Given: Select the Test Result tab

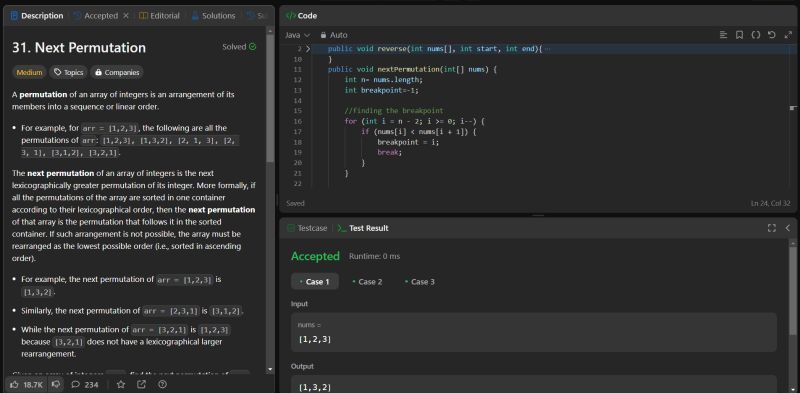Looking at the screenshot, I should click(x=363, y=228).
